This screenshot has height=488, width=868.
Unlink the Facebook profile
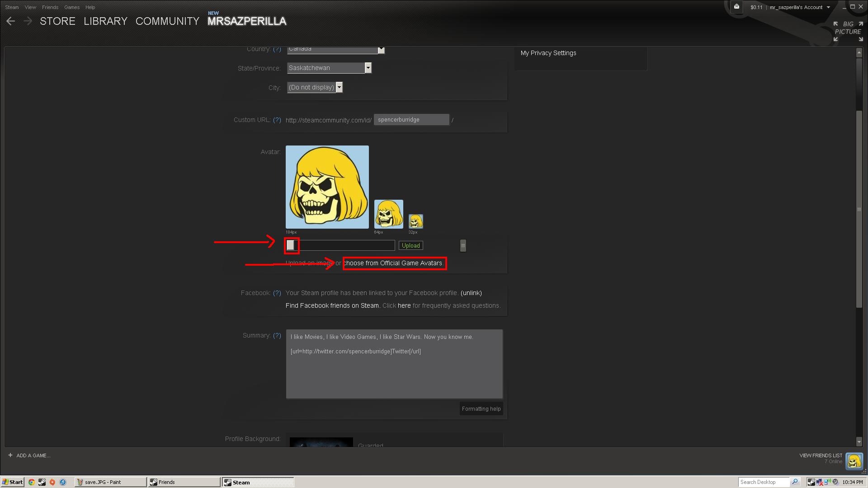(x=471, y=293)
